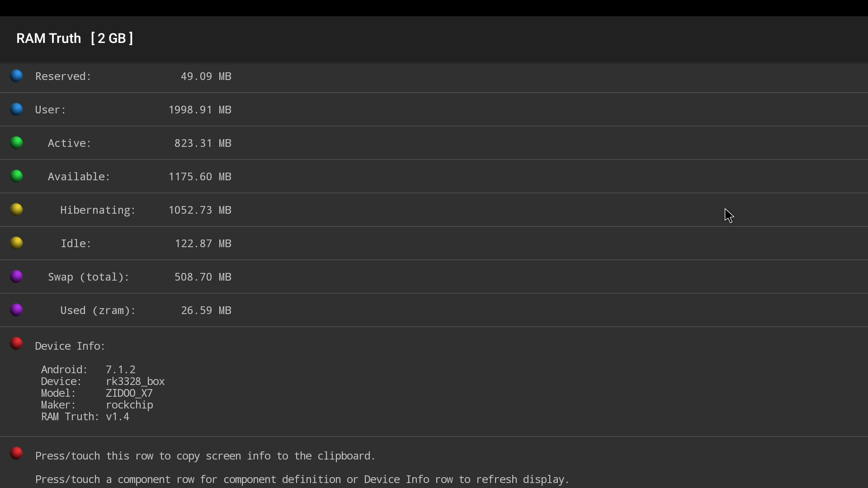
Task: Select the Swap (total) label
Action: click(89, 277)
